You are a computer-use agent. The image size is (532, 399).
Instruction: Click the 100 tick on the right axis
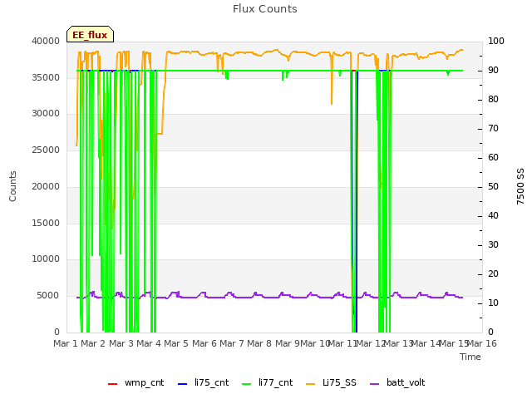[x=496, y=42]
